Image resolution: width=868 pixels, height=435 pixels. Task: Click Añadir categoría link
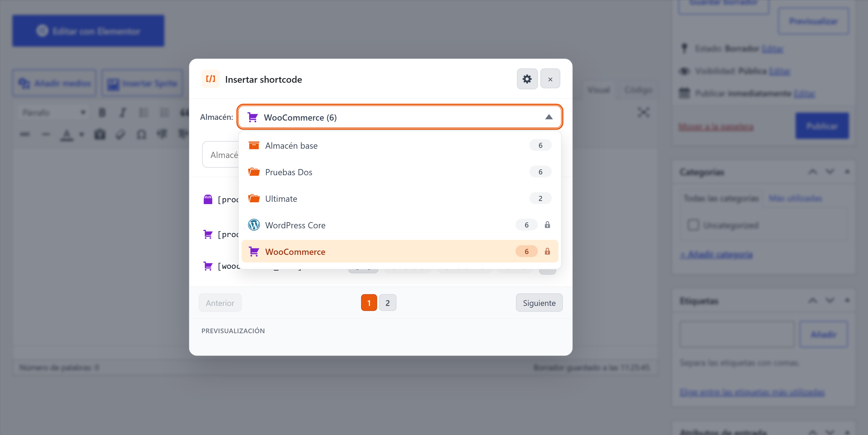[716, 255]
